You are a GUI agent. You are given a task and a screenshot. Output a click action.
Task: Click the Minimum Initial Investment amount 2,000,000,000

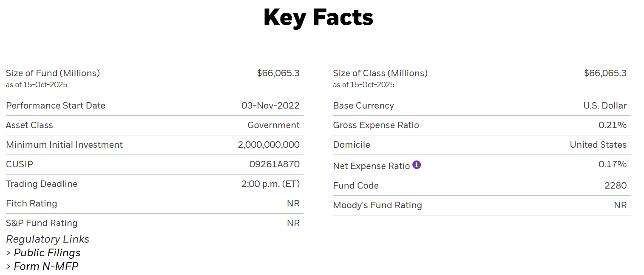pos(269,145)
